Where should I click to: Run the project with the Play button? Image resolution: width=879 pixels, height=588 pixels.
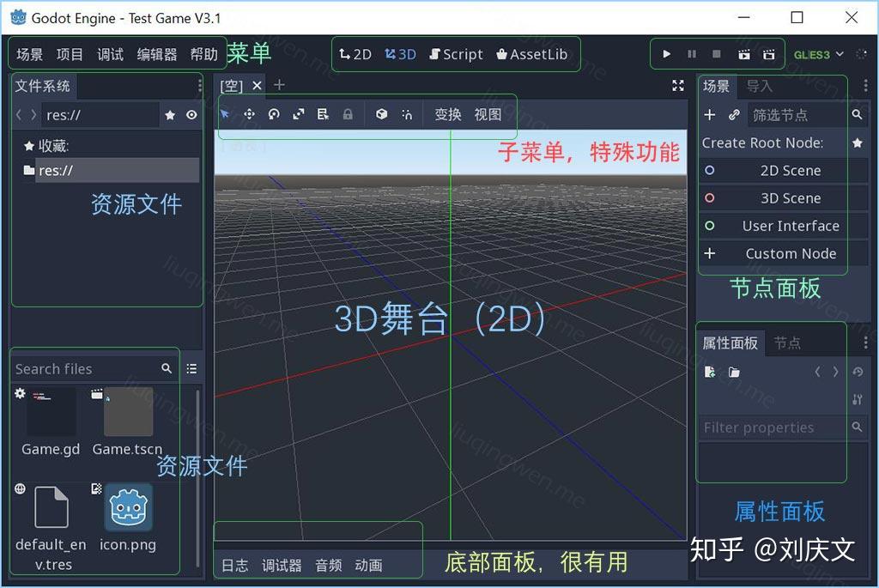667,53
